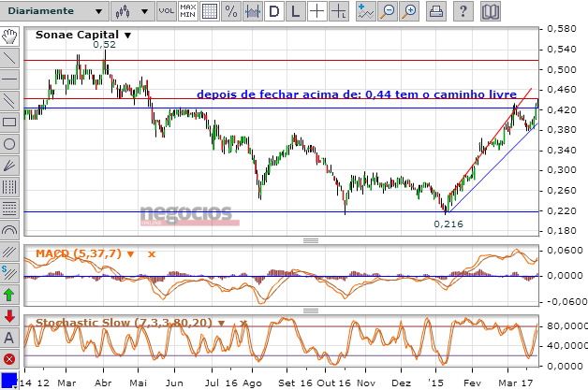
Task: Place a green up arrow marker
Action: (x=9, y=295)
